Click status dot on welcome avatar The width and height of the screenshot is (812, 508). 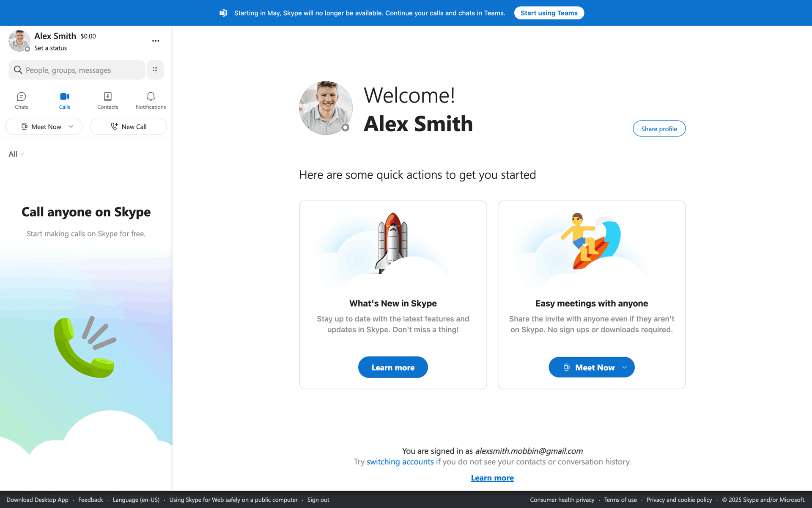(x=346, y=127)
